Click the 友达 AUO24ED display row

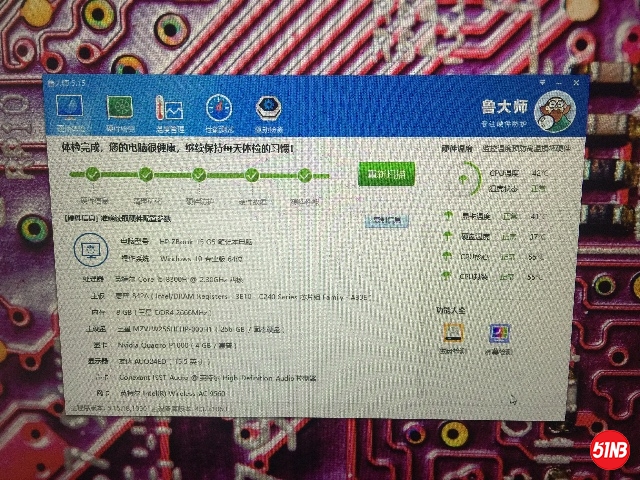click(x=149, y=361)
